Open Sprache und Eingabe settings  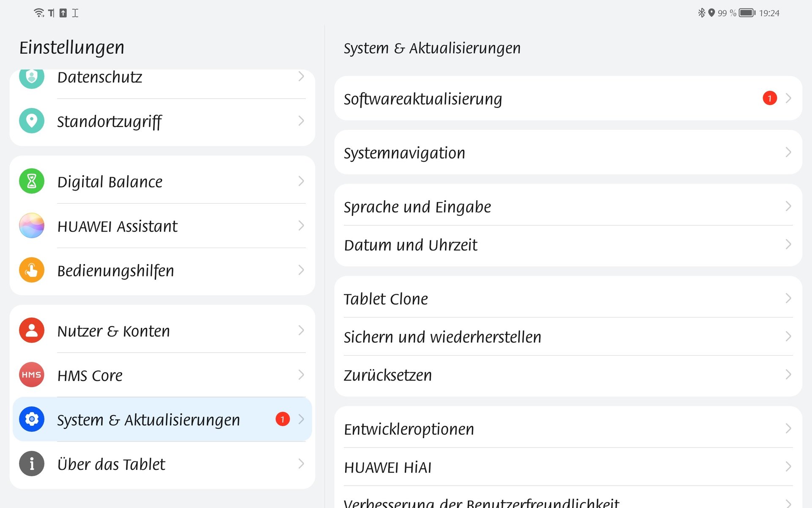click(568, 206)
